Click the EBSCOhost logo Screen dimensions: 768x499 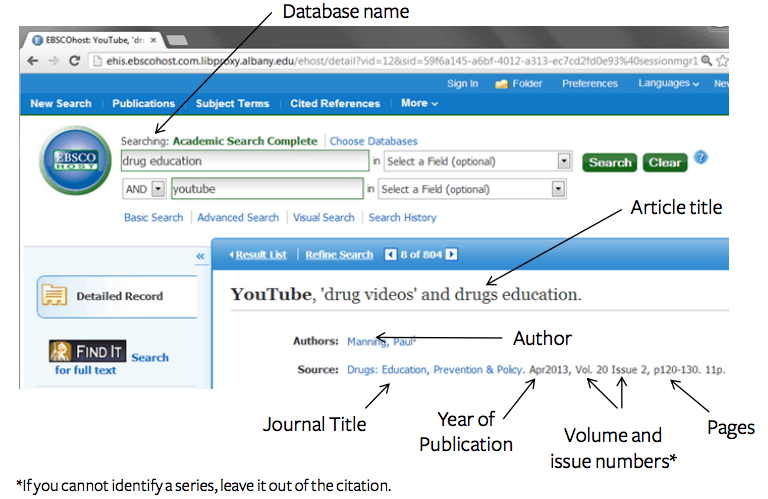(75, 160)
